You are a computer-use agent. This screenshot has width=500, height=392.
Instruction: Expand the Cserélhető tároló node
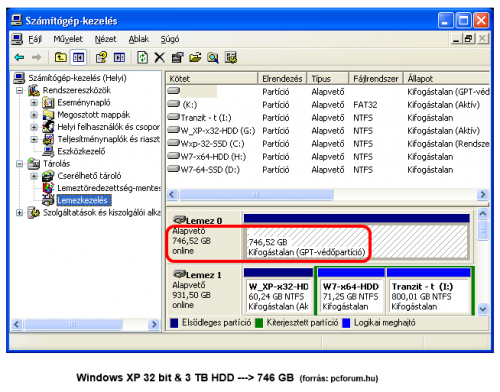pyautogui.click(x=34, y=176)
